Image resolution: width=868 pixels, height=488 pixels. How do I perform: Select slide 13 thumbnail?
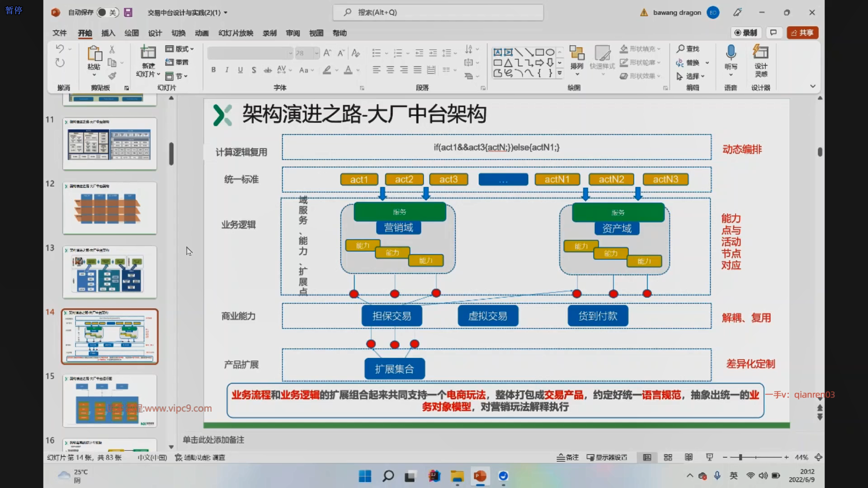coord(110,272)
